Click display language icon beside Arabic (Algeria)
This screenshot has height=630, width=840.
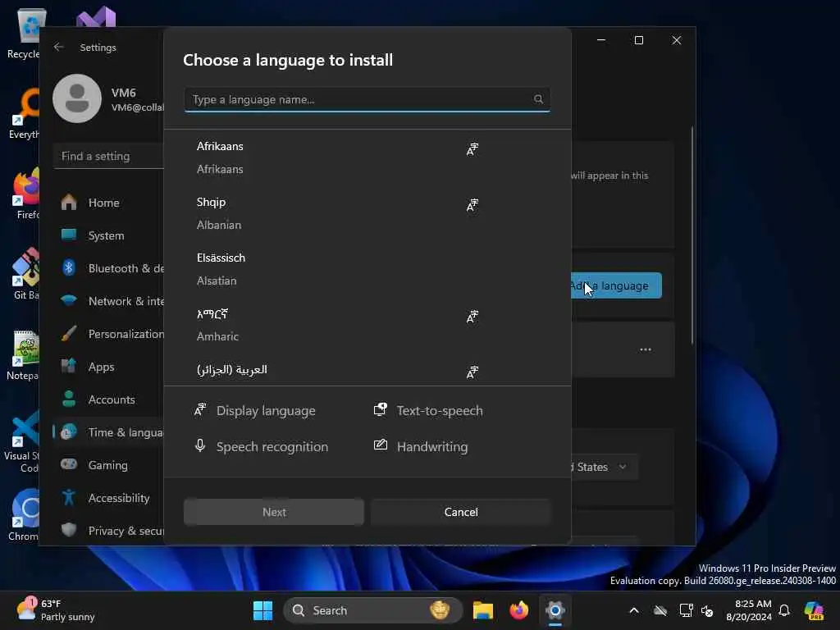pos(472,372)
